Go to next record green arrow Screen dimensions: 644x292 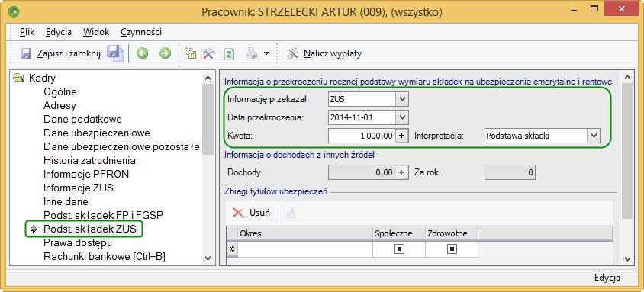165,53
